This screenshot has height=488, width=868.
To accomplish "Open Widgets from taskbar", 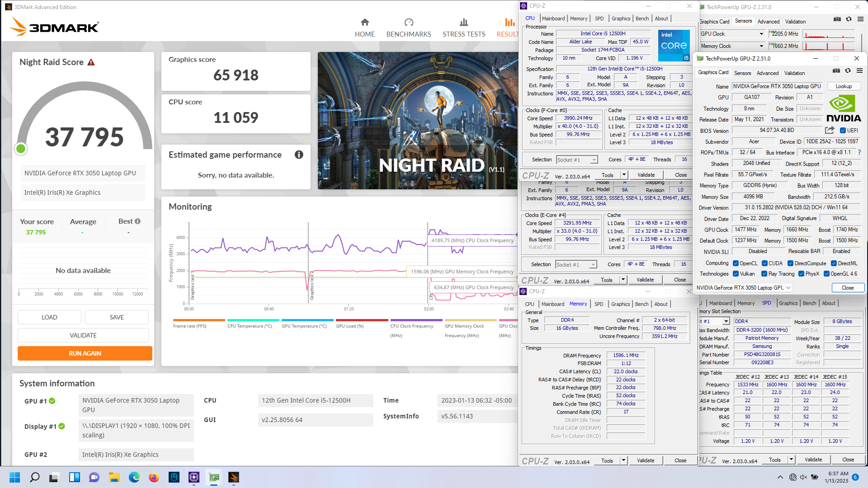I will [75, 477].
